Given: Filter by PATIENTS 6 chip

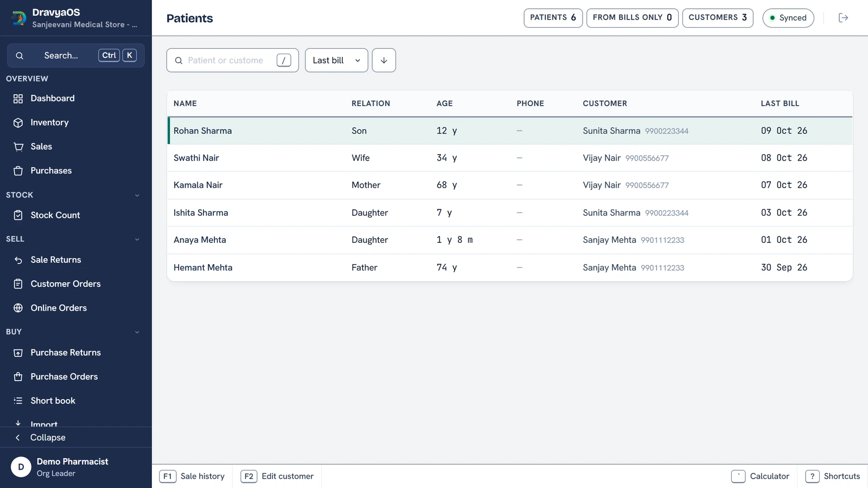Looking at the screenshot, I should 553,18.
